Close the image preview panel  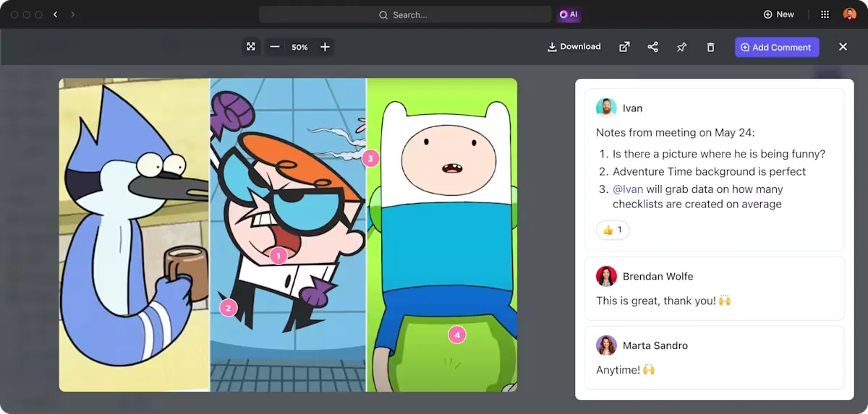[x=843, y=47]
